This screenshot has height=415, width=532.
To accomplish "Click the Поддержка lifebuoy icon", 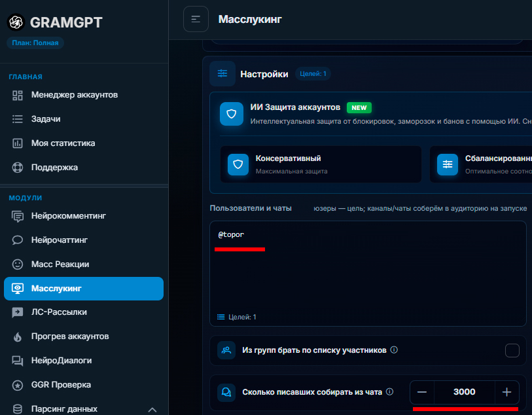I will [x=17, y=168].
